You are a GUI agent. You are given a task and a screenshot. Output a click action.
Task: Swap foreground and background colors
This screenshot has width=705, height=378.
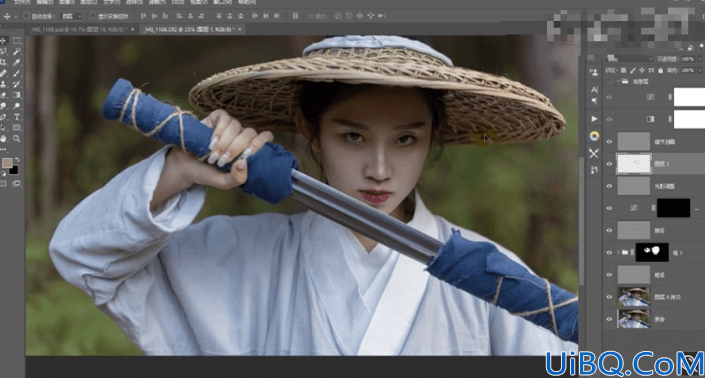pyautogui.click(x=17, y=159)
